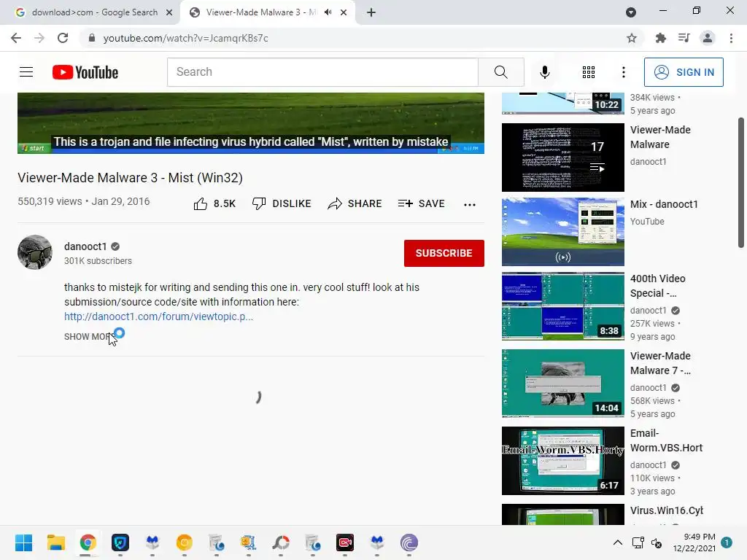The image size is (747, 560).
Task: Open Viewer-Made Malware 7 thumbnail
Action: click(562, 384)
